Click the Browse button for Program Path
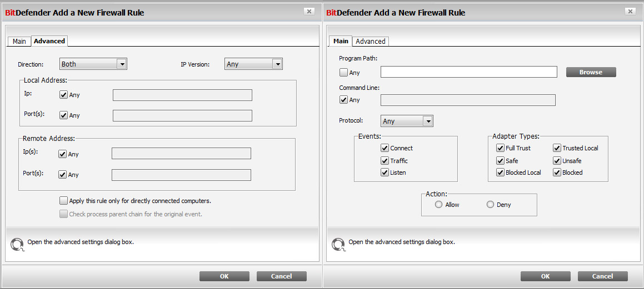The image size is (644, 289). point(591,72)
